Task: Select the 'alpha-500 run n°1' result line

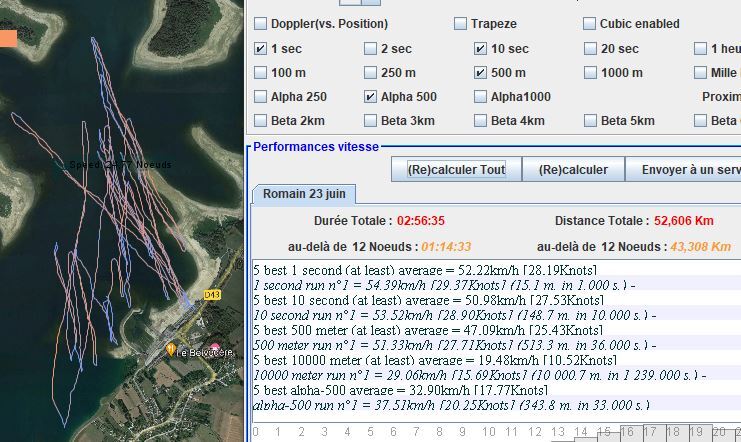Action: click(497, 405)
